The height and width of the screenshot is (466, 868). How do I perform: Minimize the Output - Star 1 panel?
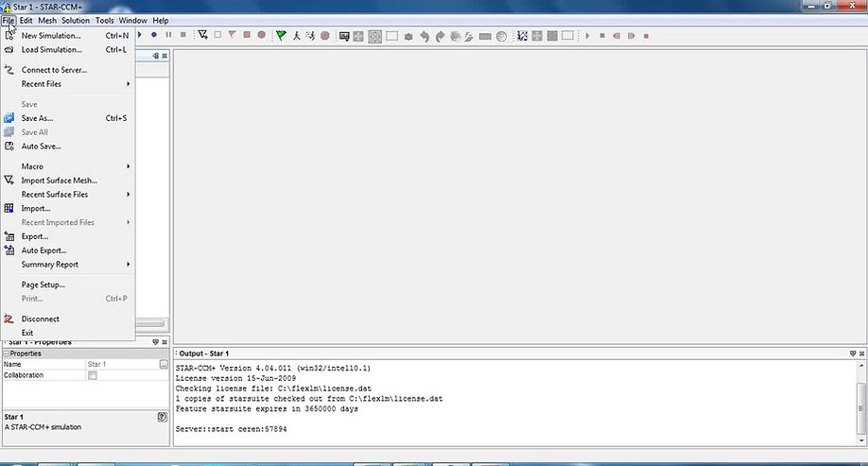click(853, 354)
